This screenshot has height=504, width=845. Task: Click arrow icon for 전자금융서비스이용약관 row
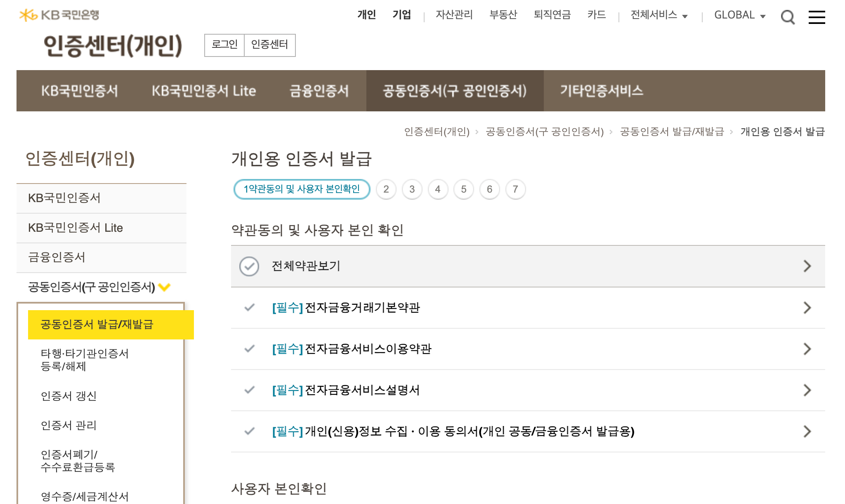click(x=807, y=349)
